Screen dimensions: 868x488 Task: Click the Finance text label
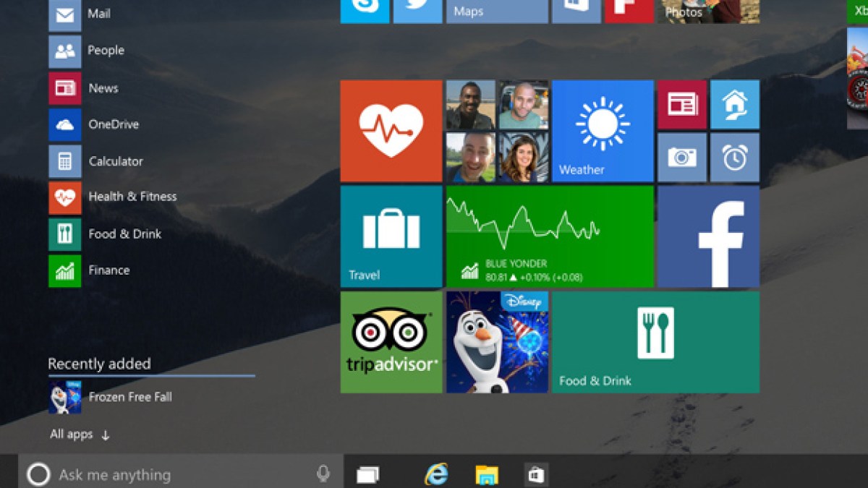(109, 270)
